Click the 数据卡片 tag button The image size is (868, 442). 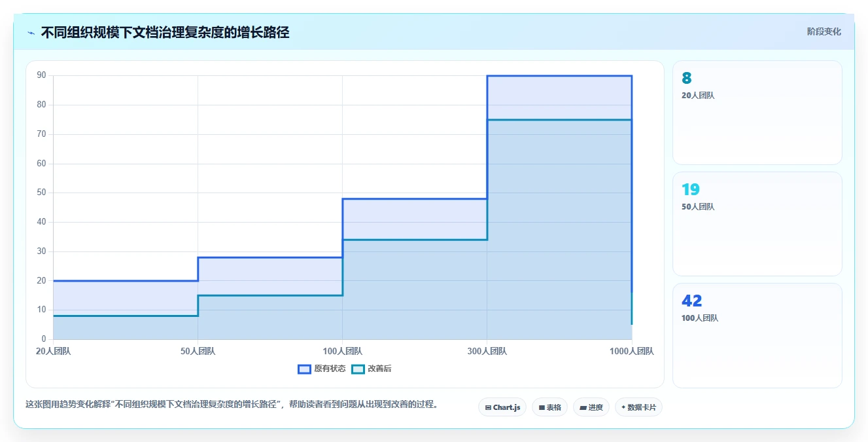(x=638, y=407)
